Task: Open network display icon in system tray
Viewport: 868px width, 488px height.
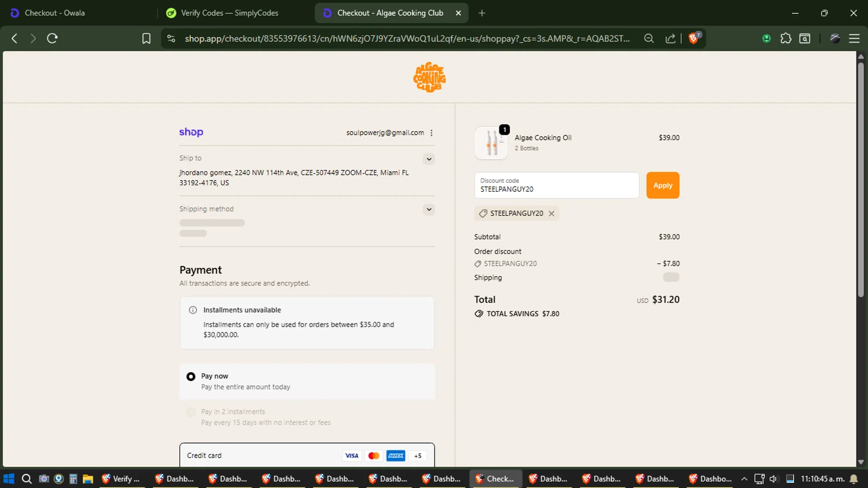Action: click(759, 479)
